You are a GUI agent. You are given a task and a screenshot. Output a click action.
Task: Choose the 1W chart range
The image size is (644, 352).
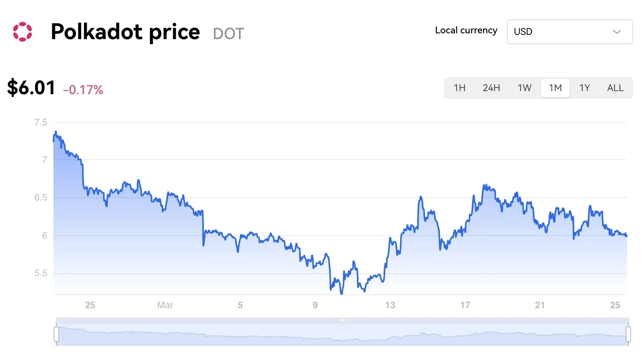click(x=524, y=88)
